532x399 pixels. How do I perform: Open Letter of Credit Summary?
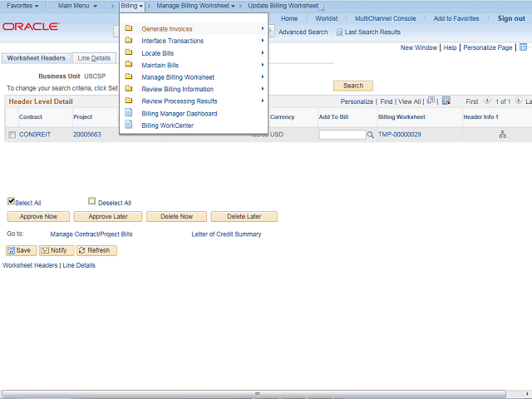[x=226, y=234]
